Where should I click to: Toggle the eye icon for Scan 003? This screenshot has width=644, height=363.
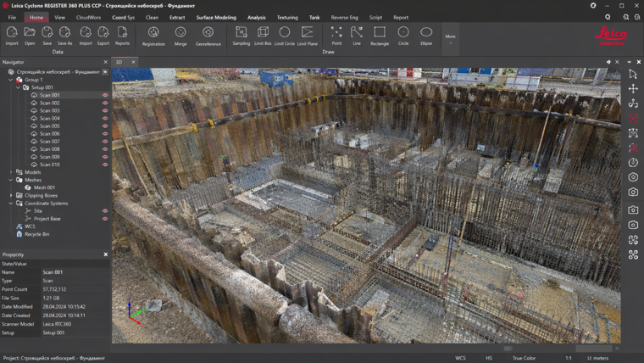[105, 111]
